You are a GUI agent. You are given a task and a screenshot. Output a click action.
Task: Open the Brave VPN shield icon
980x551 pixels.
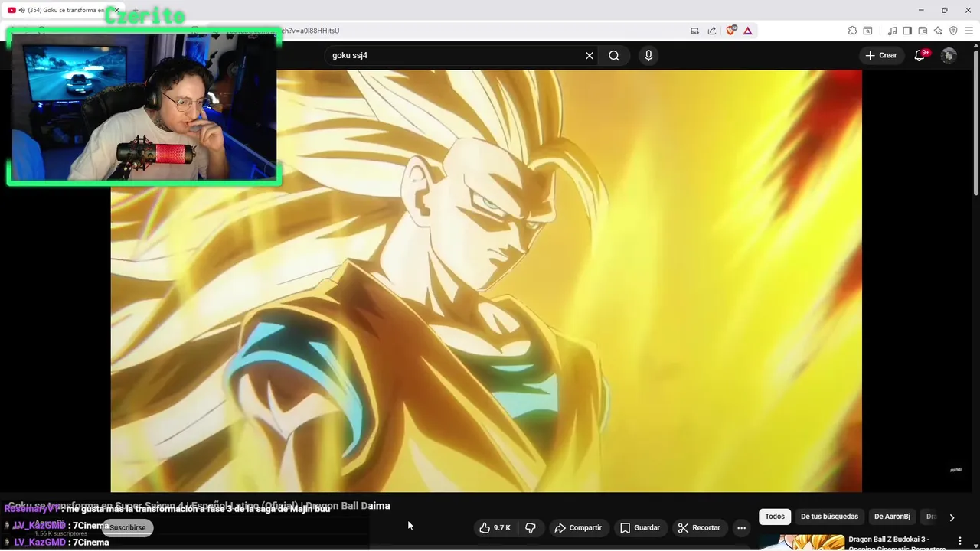tap(953, 31)
